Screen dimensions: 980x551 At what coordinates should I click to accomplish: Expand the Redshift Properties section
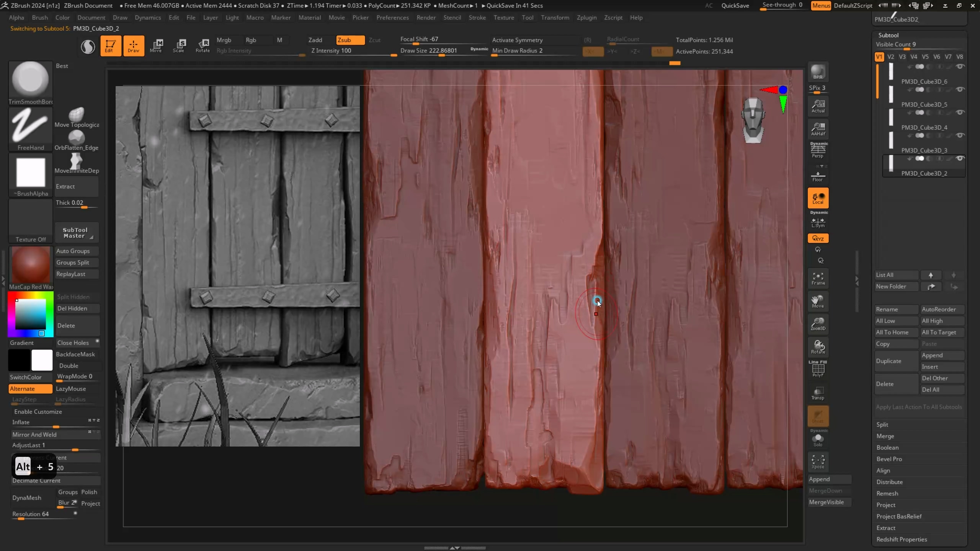(902, 539)
